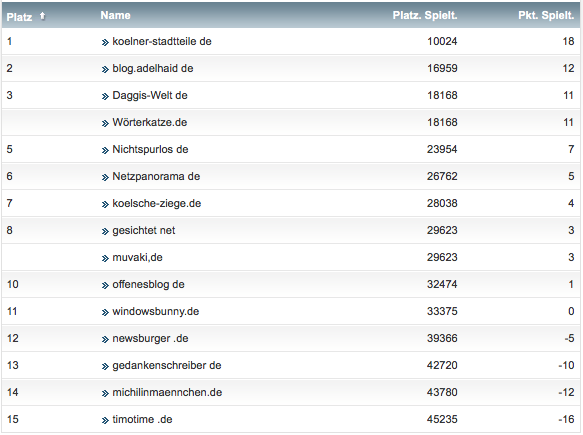The width and height of the screenshot is (583, 435).
Task: Open gedankenschreiber de link
Action: coord(167,365)
